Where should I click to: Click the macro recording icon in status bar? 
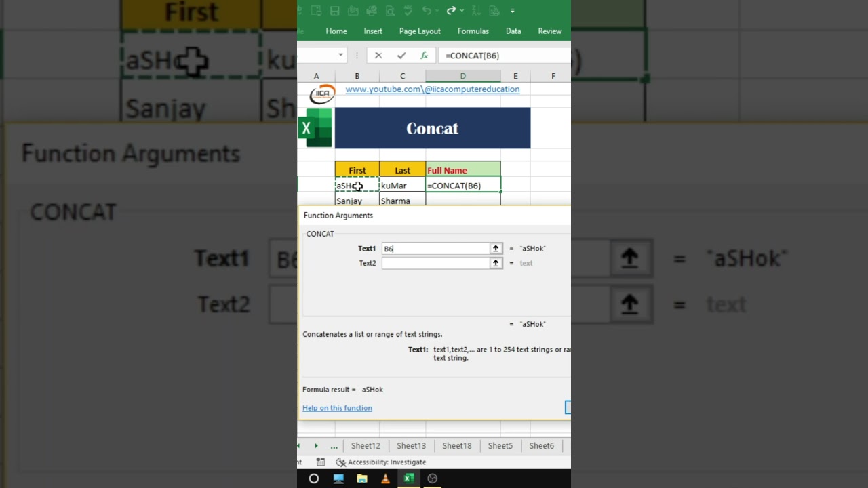[x=321, y=462]
